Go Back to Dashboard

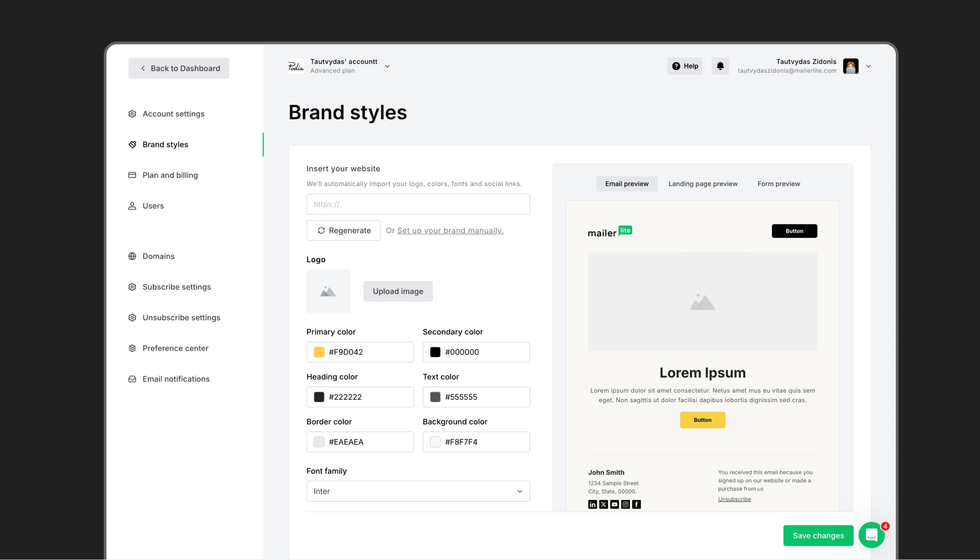click(179, 68)
